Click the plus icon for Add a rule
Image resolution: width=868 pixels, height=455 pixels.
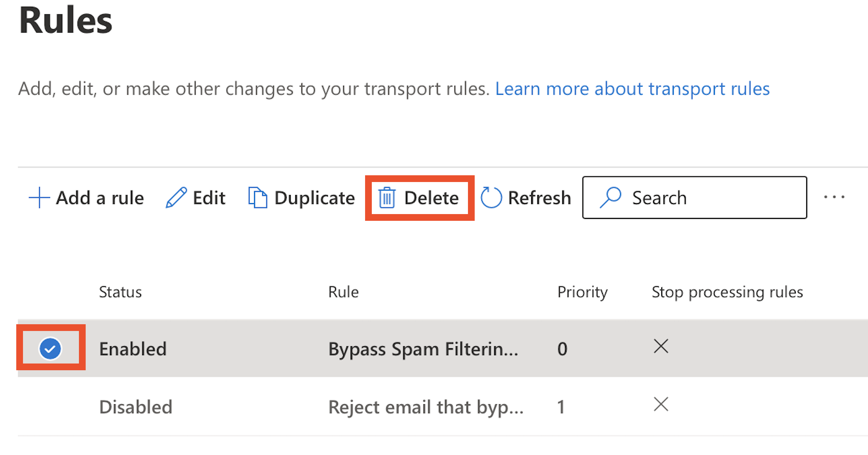(x=39, y=198)
